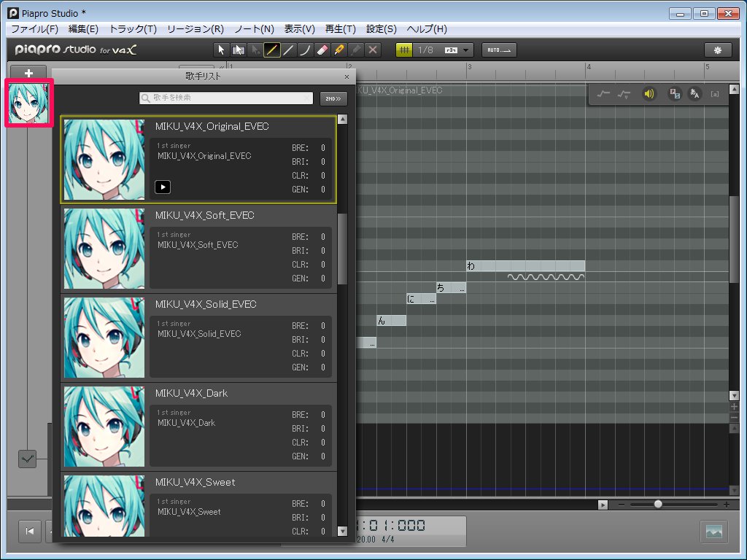Click the piano roll vertical scroll up arrow
747x560 pixels.
coord(734,89)
